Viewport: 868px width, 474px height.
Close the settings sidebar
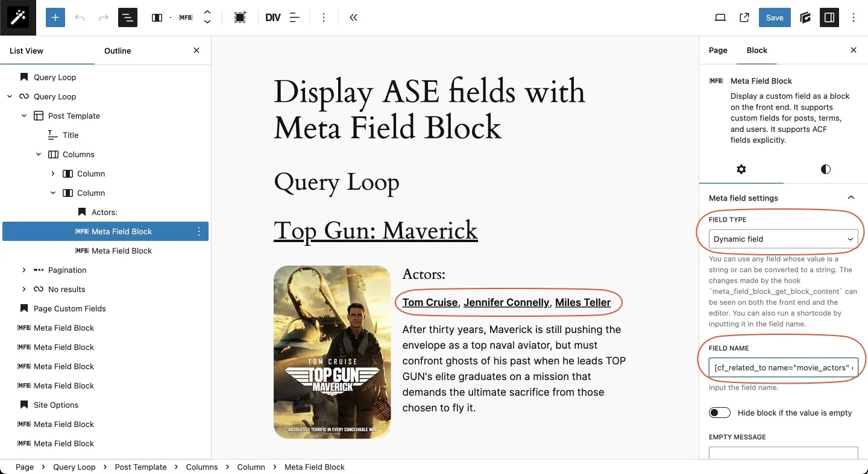(x=854, y=50)
